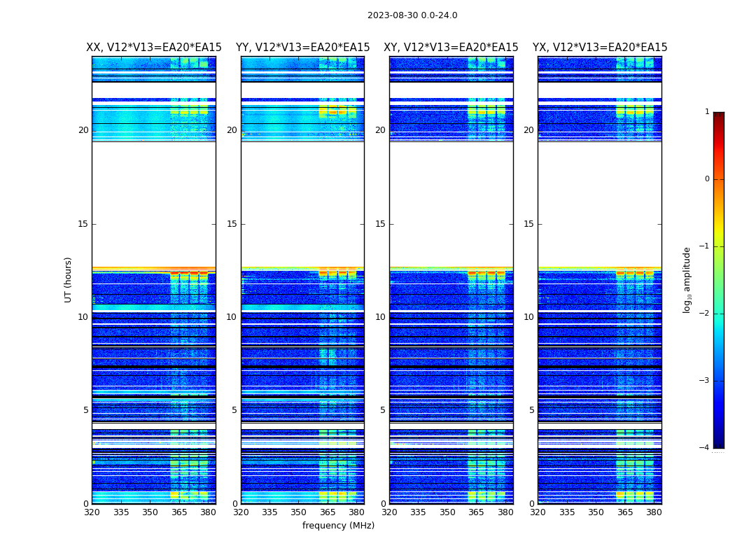Click the YX panel title label

[x=600, y=48]
